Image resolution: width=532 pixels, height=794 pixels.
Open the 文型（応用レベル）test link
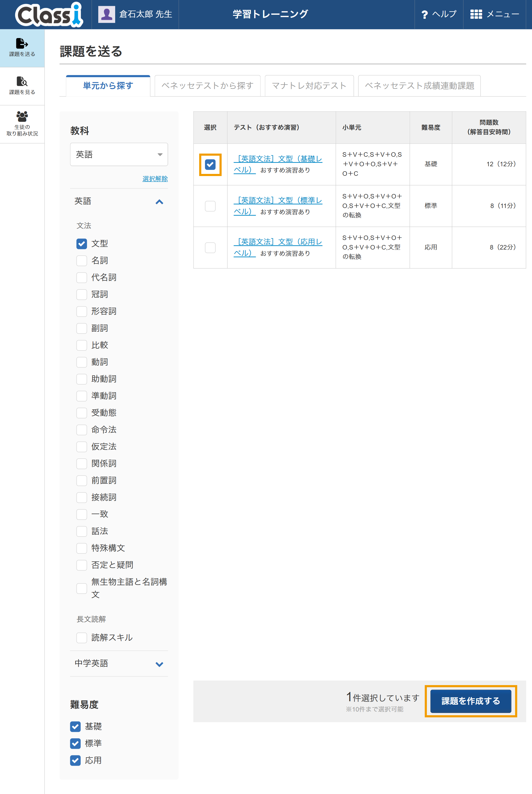point(278,247)
